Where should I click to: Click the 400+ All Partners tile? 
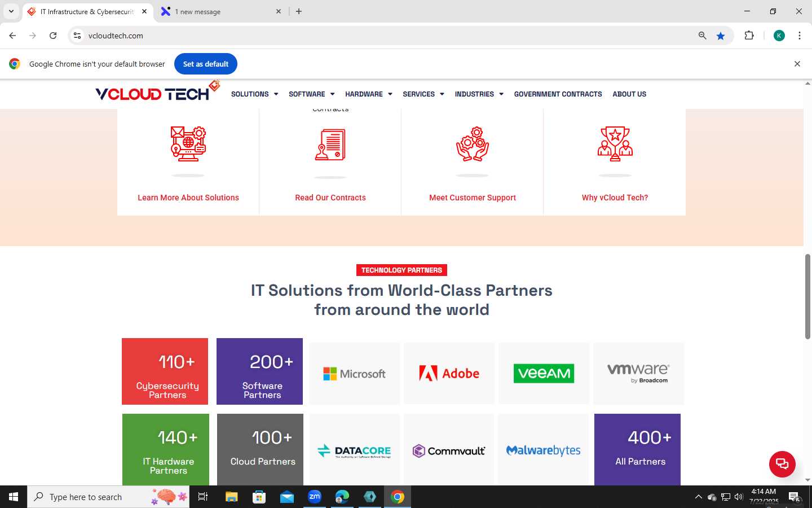click(637, 449)
